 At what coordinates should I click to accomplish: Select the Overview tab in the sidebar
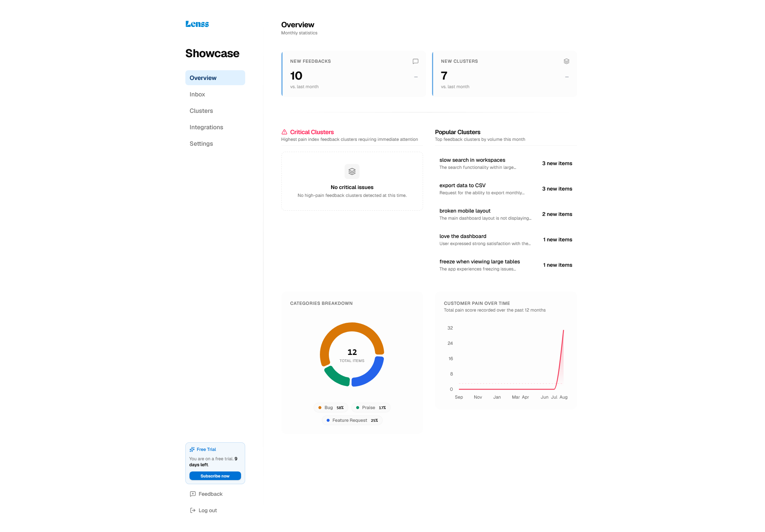point(215,78)
